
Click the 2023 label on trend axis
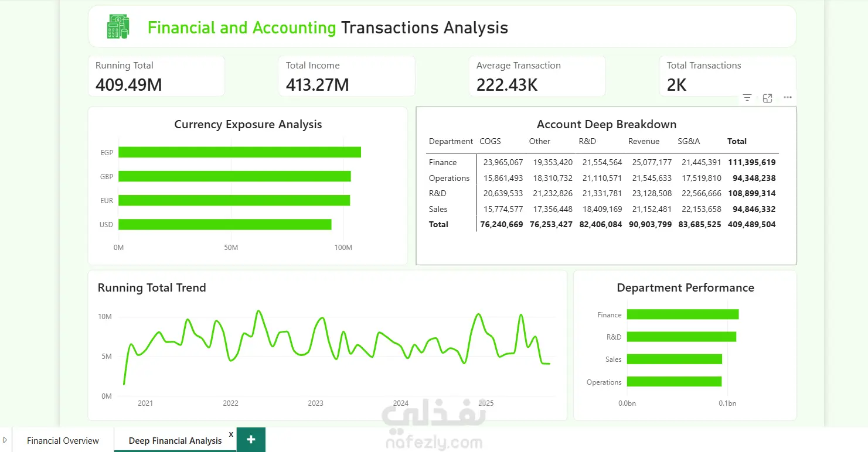point(315,403)
